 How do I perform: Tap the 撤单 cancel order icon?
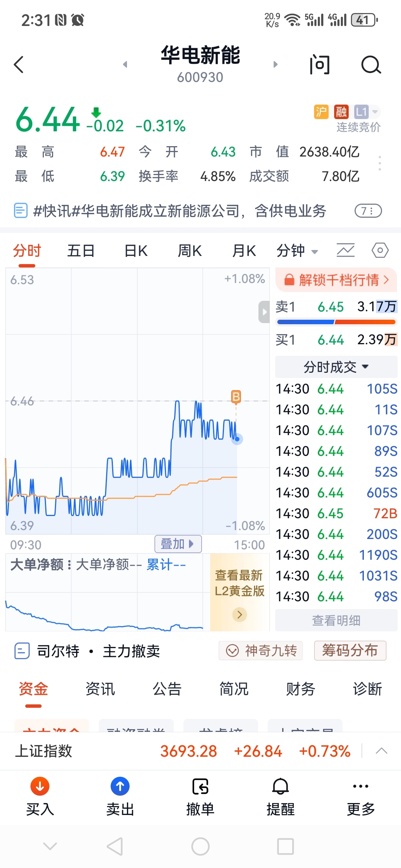tap(200, 786)
